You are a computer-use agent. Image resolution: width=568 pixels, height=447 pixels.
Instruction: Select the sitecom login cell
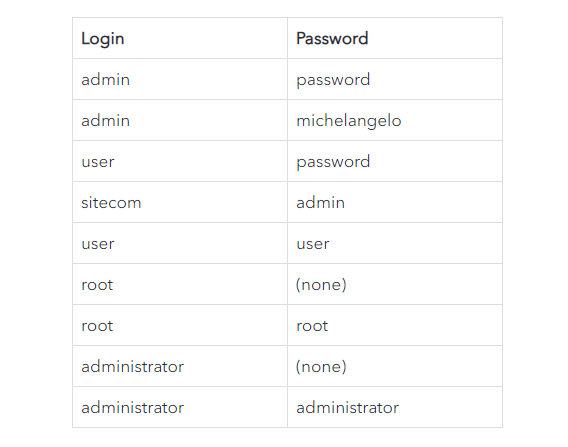(180, 202)
